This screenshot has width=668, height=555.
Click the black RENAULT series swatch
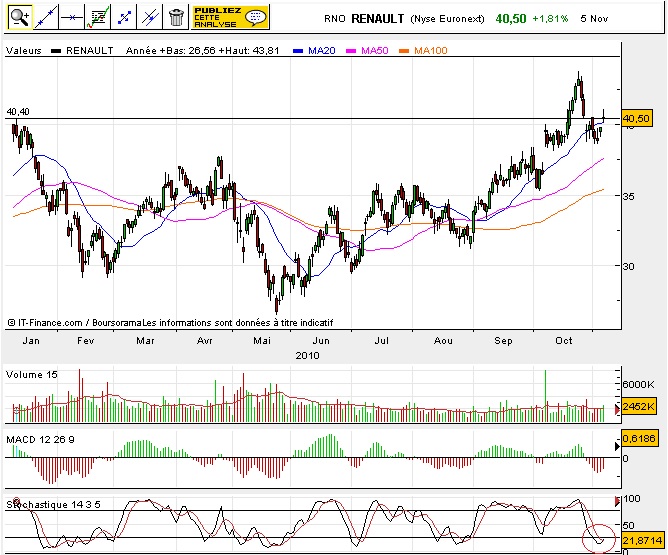pyautogui.click(x=56, y=51)
